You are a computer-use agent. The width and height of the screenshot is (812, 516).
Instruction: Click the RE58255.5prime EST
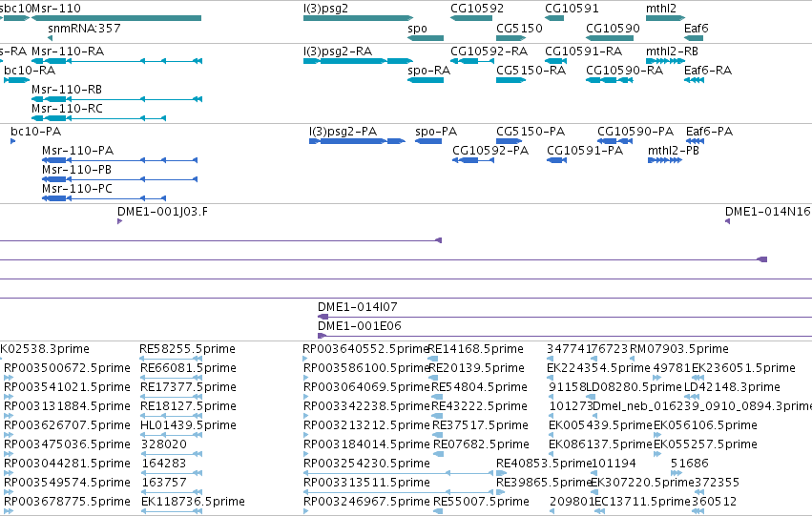171,358
